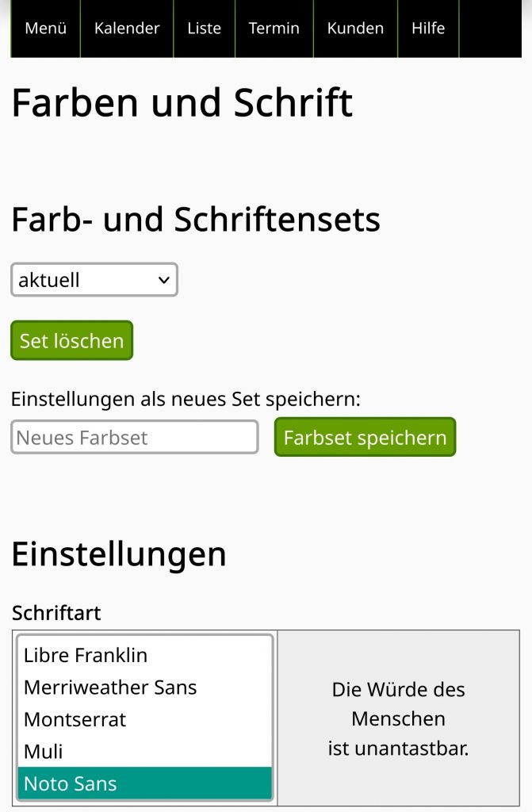Viewport: 532px width, 812px height.
Task: Click the 'Schriftart' label
Action: [x=56, y=613]
